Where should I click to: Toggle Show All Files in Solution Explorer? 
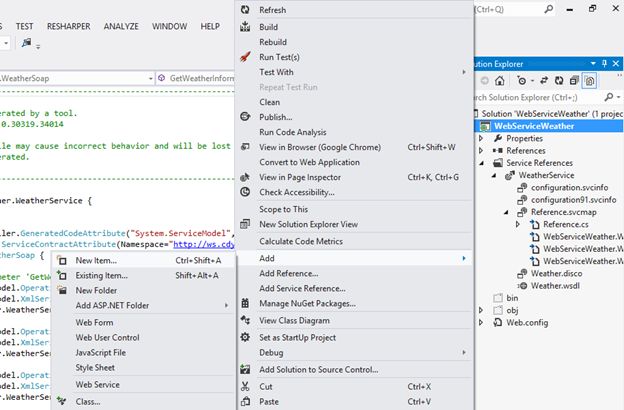(x=589, y=81)
